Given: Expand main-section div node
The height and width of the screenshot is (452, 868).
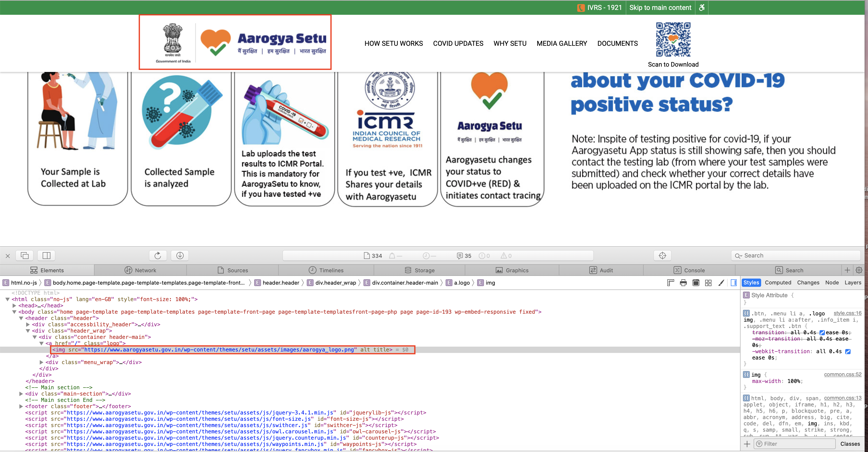Looking at the screenshot, I should 21,394.
